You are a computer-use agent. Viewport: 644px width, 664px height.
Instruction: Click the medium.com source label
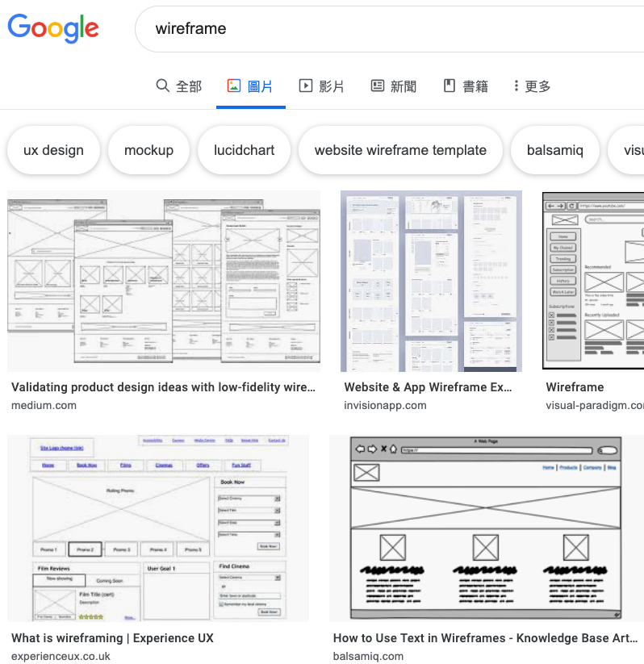click(44, 405)
